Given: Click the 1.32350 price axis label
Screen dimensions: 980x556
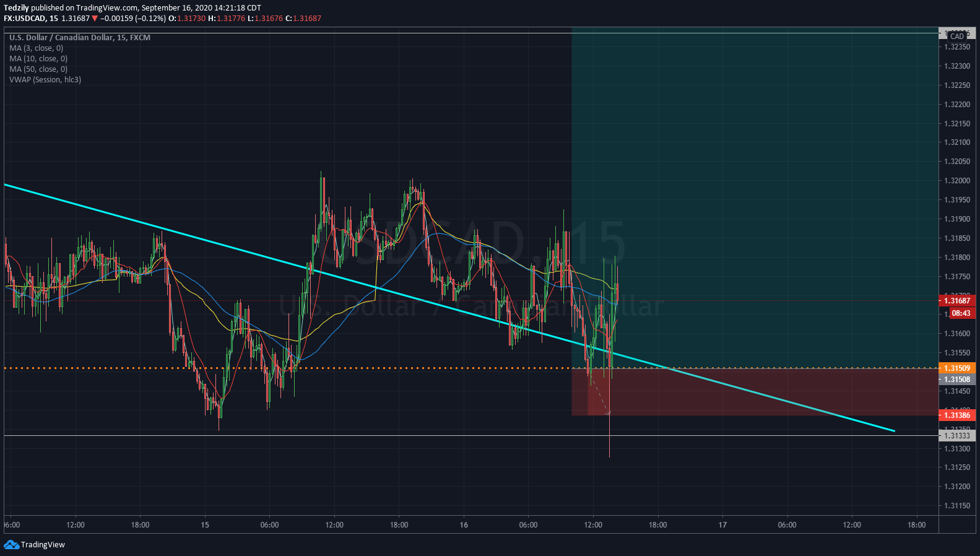Looking at the screenshot, I should coord(957,47).
